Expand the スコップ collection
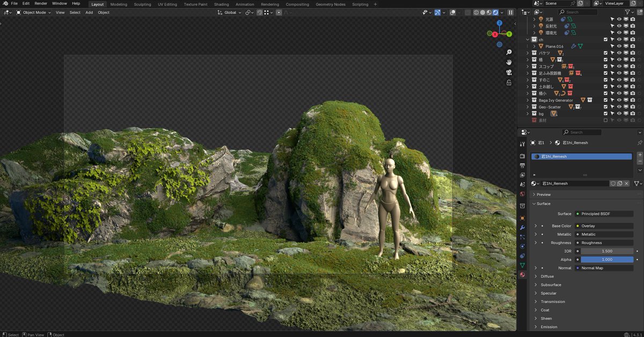Screen dimensions: 644x337 (x=528, y=67)
